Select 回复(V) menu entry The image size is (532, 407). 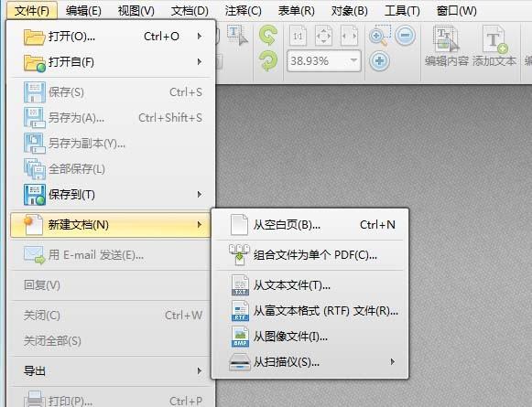tap(111, 285)
